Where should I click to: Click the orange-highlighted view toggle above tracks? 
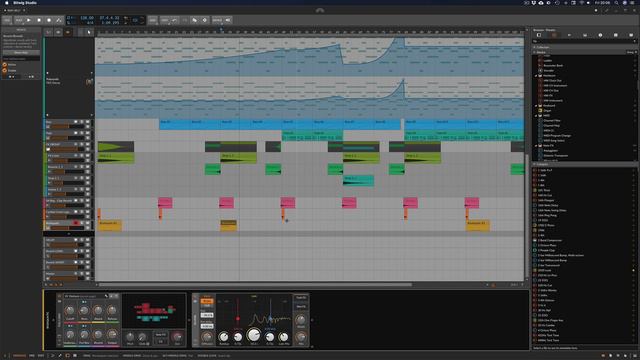tap(68, 32)
